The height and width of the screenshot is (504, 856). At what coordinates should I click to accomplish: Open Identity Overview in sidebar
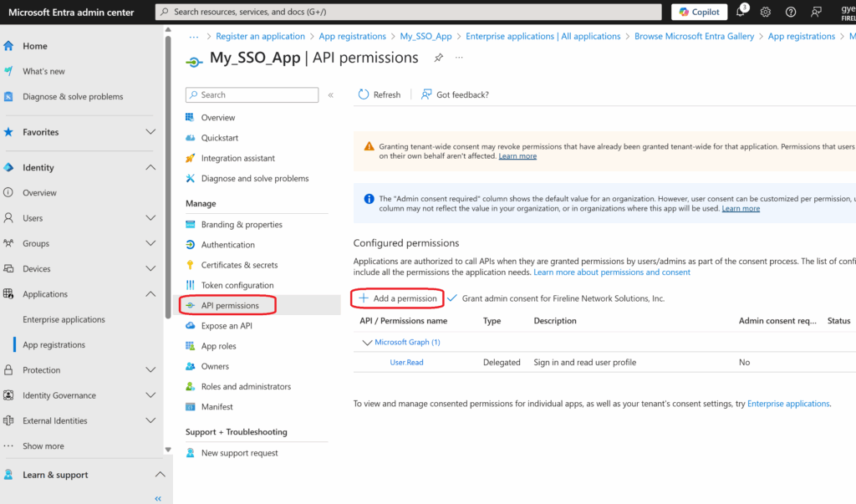[x=39, y=193]
